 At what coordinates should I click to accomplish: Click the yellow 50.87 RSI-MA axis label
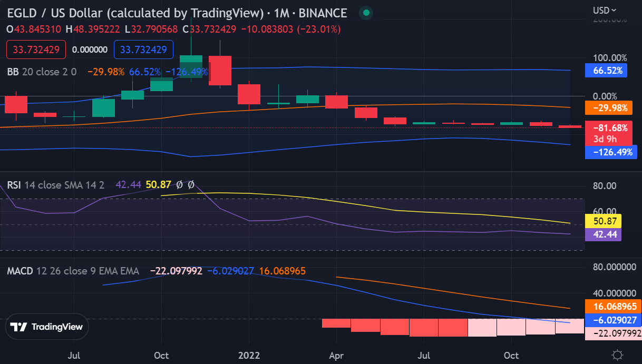(604, 221)
